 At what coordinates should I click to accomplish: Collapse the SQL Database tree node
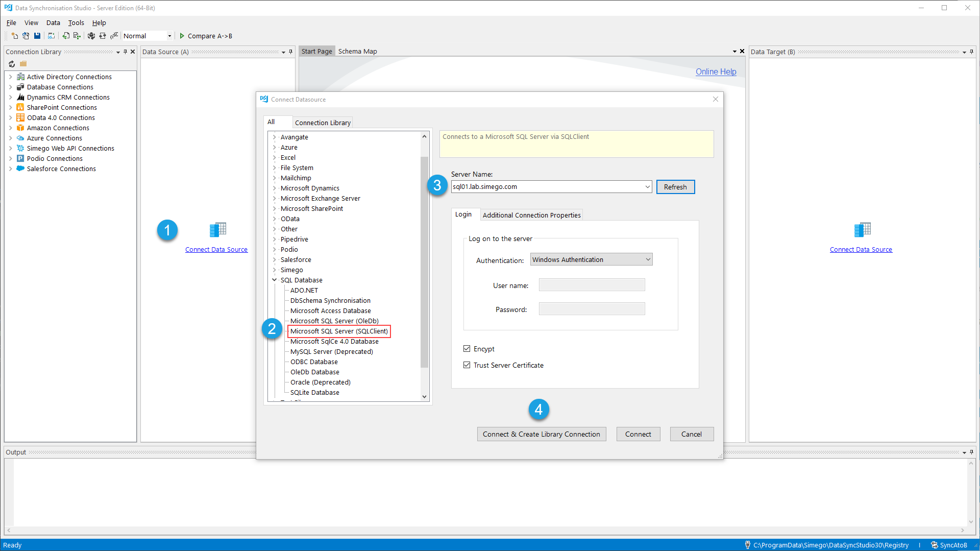point(274,280)
